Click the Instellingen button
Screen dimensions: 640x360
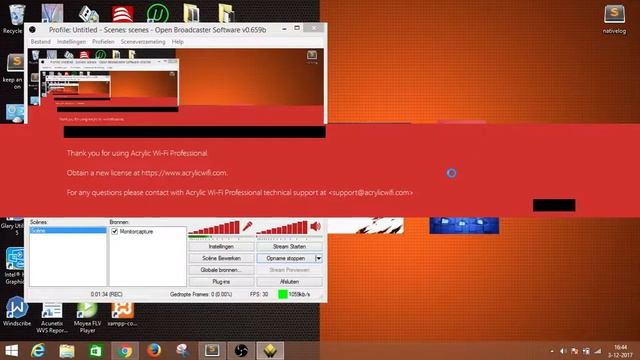(221, 247)
